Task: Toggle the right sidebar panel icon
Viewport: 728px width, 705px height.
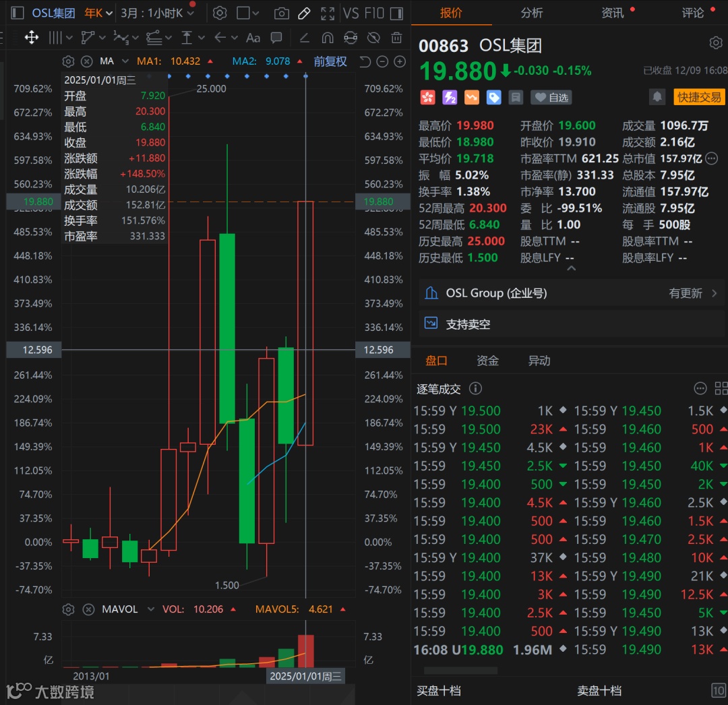Action: point(396,13)
